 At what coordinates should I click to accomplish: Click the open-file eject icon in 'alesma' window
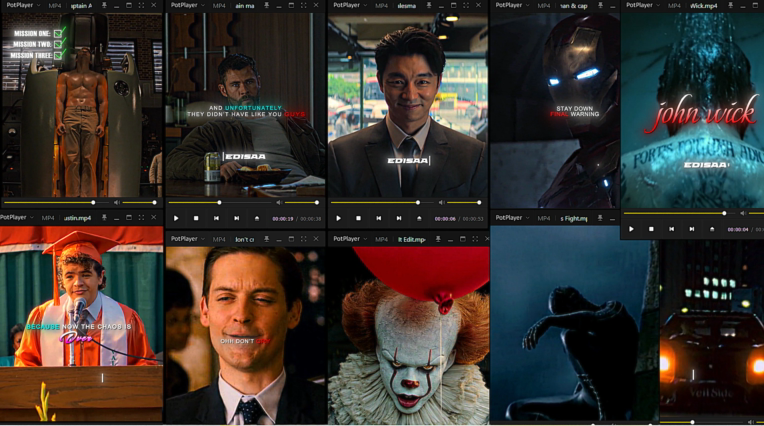(419, 218)
